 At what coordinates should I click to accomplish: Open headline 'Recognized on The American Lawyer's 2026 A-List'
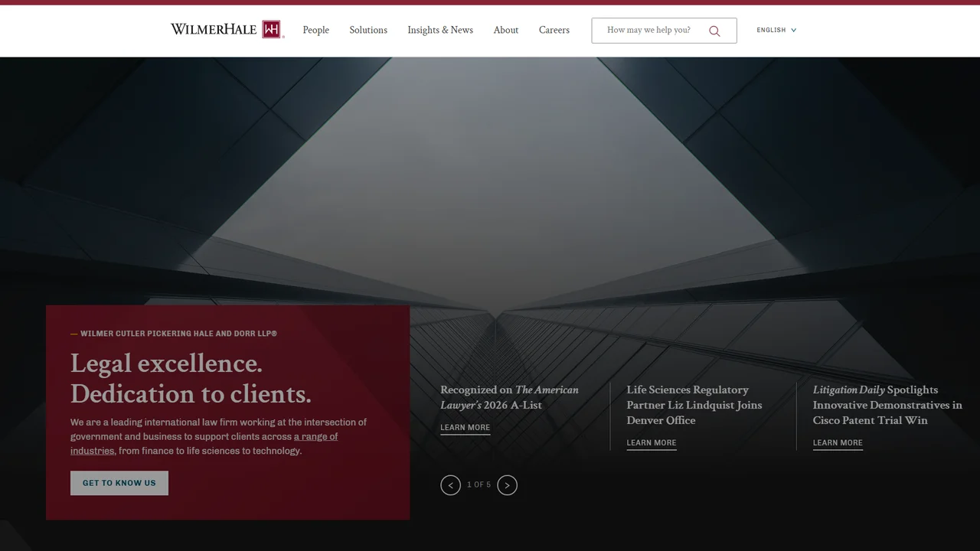coord(509,397)
